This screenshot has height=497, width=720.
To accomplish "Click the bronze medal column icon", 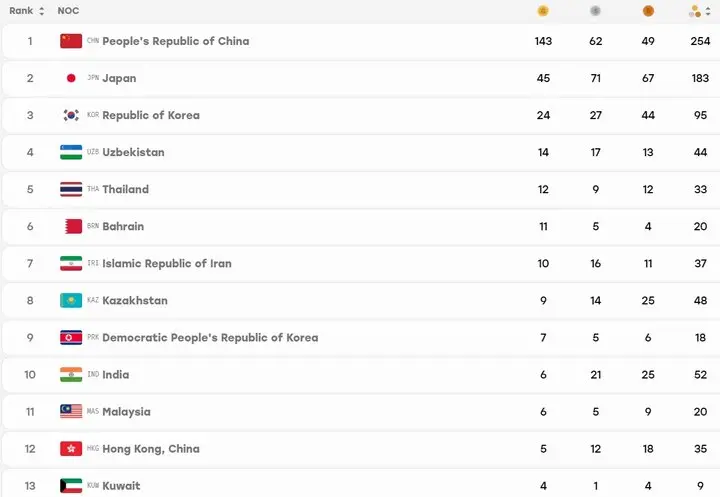I will click(648, 11).
